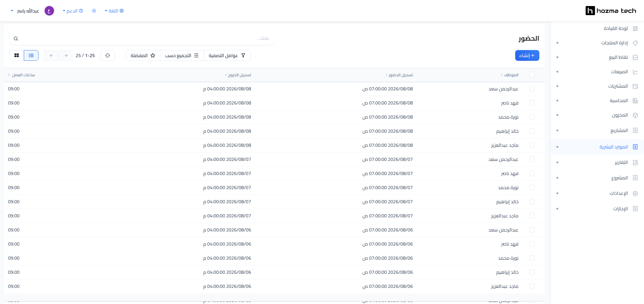644x304 pixels.
Task: Check the ماجد عبدالعزيز 2026/08/06 row
Action: (x=532, y=286)
